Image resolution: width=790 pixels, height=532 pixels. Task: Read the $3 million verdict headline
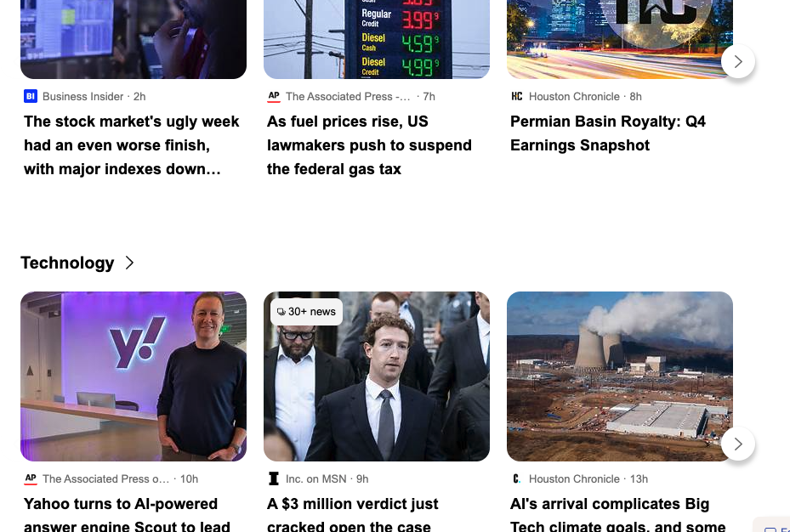point(353,513)
